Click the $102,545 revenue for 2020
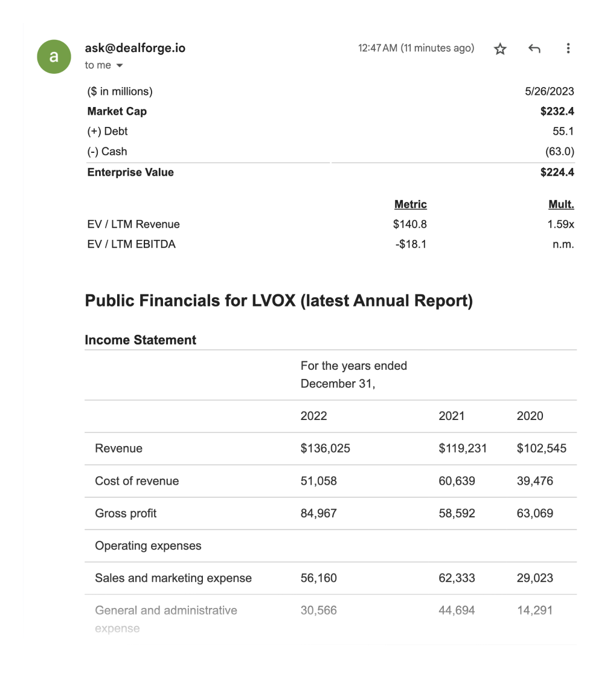This screenshot has height=698, width=616. (x=541, y=448)
